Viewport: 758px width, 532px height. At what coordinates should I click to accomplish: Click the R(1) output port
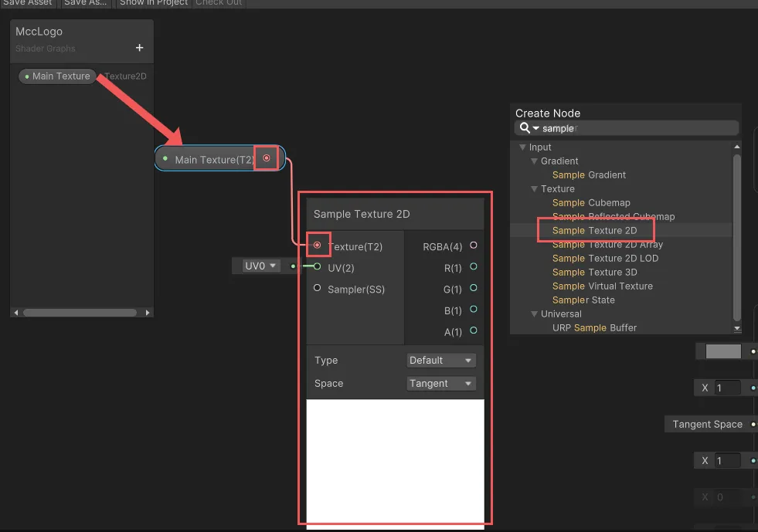474,267
